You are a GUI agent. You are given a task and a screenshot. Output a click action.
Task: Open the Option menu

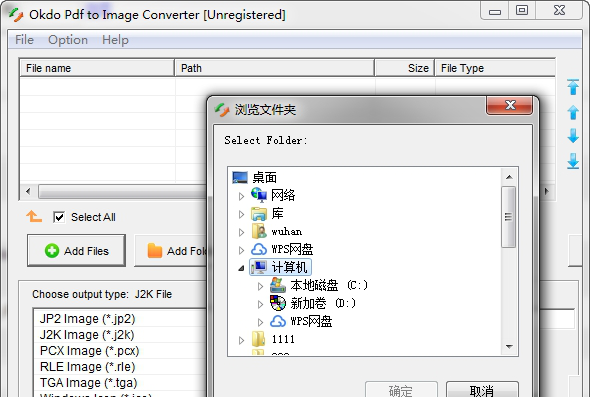(x=68, y=40)
